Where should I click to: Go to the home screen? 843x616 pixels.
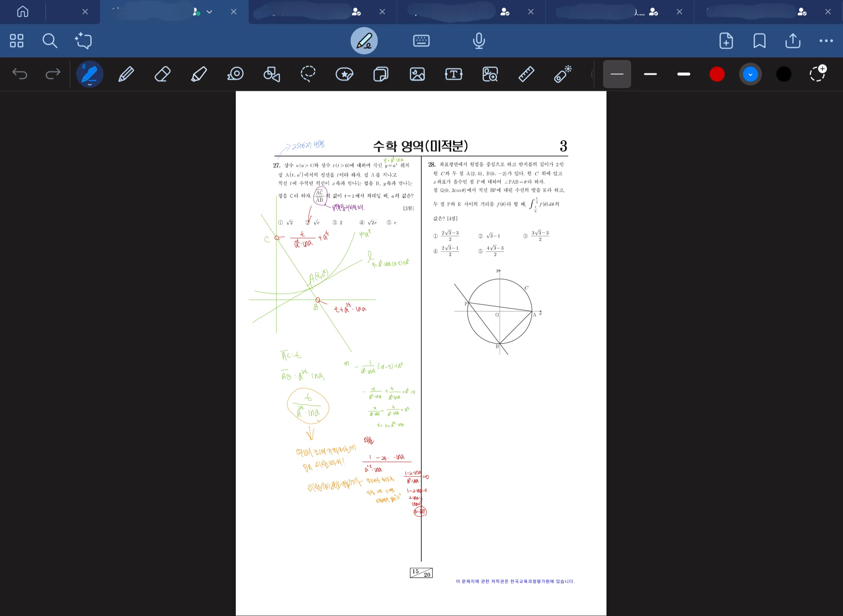[x=23, y=12]
